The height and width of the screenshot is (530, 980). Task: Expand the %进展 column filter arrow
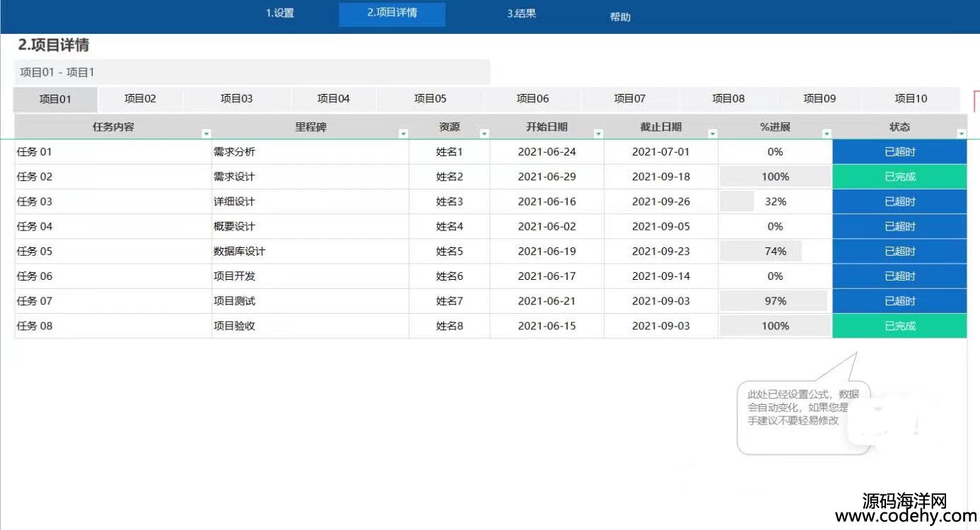827,134
